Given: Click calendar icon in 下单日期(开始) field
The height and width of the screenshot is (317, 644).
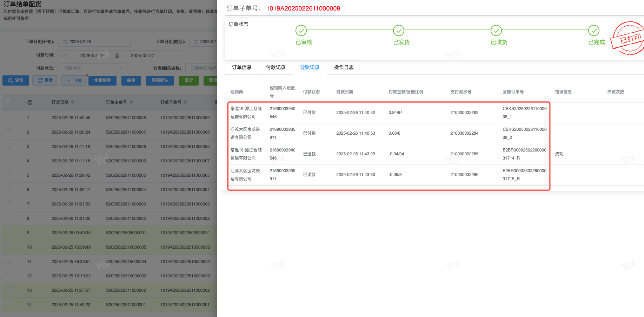Looking at the screenshot, I should 65,42.
